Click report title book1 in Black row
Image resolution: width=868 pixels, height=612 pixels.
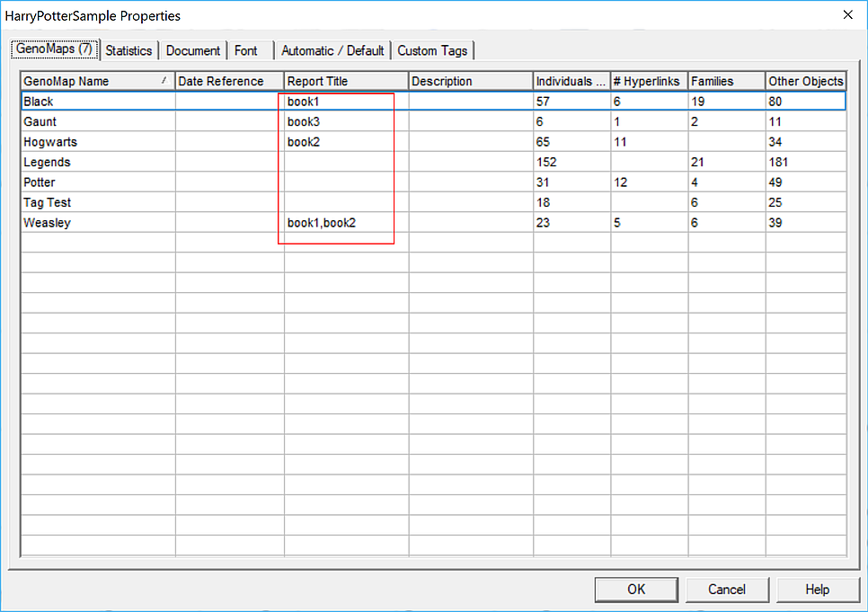pos(304,102)
